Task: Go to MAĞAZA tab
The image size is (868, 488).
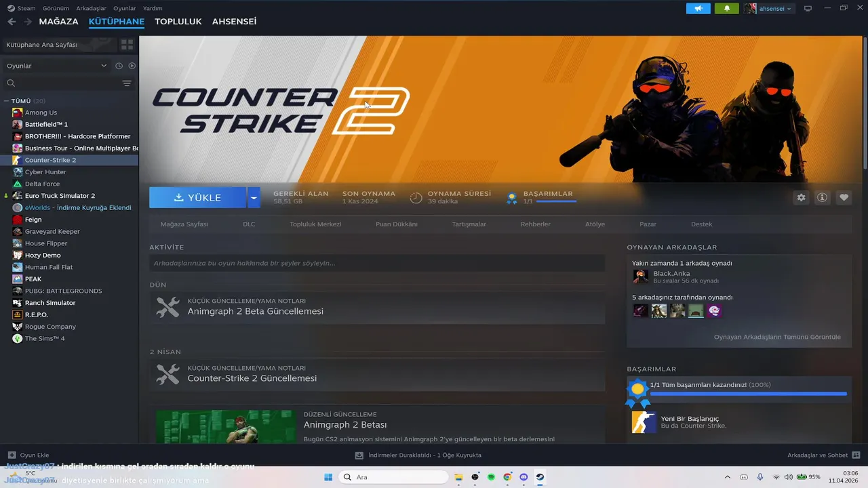Action: coord(58,22)
